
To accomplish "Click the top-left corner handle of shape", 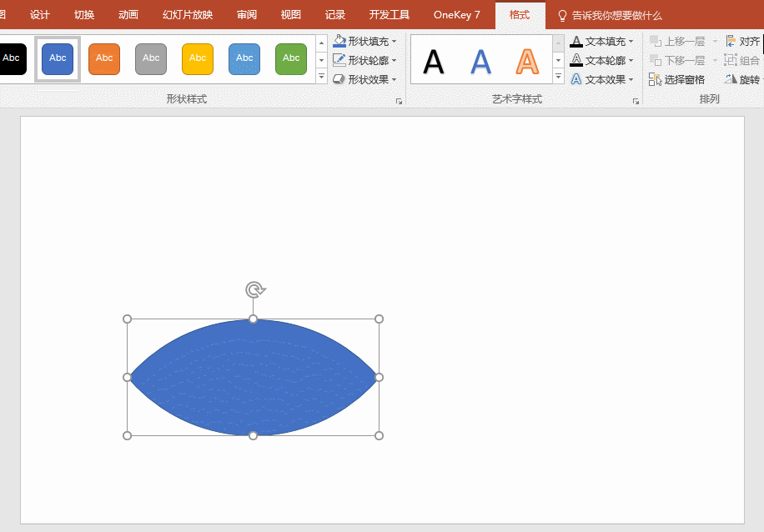I will pos(127,319).
